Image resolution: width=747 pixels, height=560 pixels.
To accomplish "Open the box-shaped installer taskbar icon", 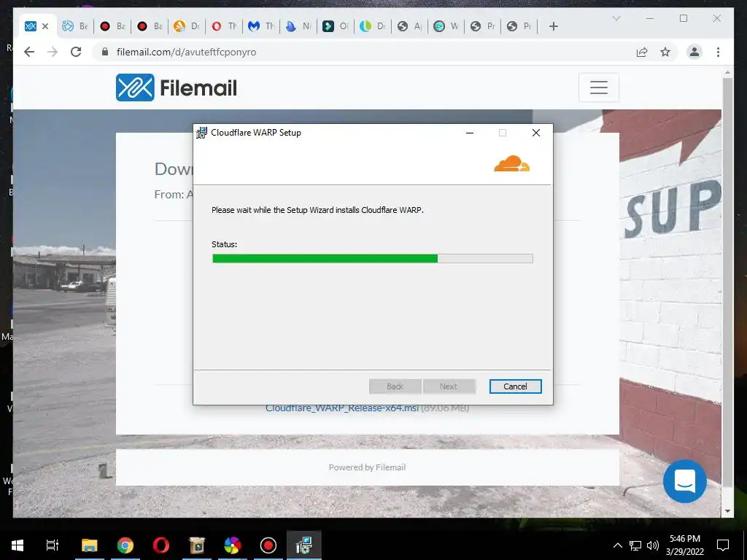I will coord(197,545).
